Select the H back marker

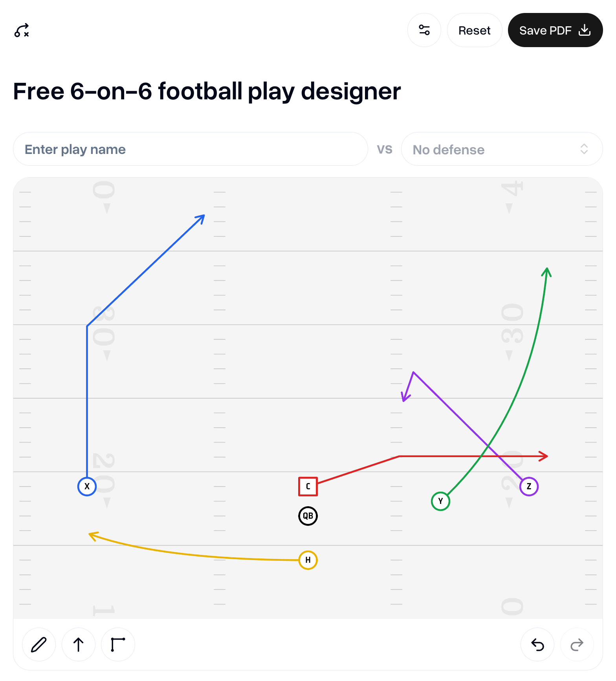coord(308,560)
